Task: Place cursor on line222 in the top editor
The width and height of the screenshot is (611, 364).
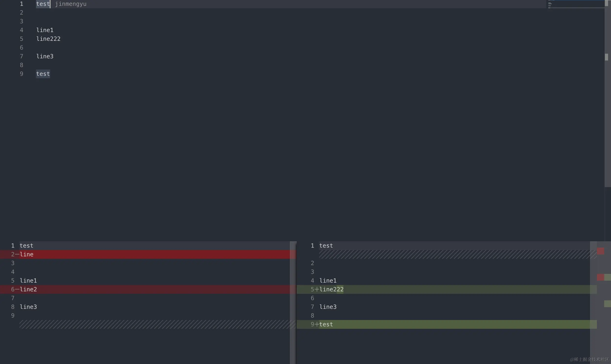Action: click(x=48, y=39)
